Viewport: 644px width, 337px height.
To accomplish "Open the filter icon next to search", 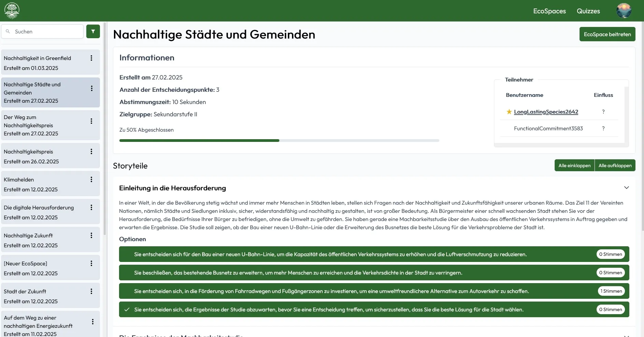I will click(x=93, y=31).
